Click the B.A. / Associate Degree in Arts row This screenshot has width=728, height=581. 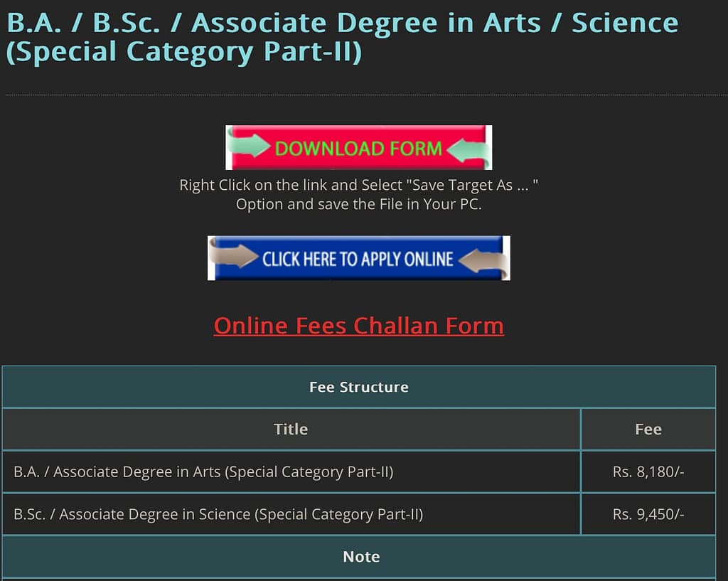coord(203,471)
